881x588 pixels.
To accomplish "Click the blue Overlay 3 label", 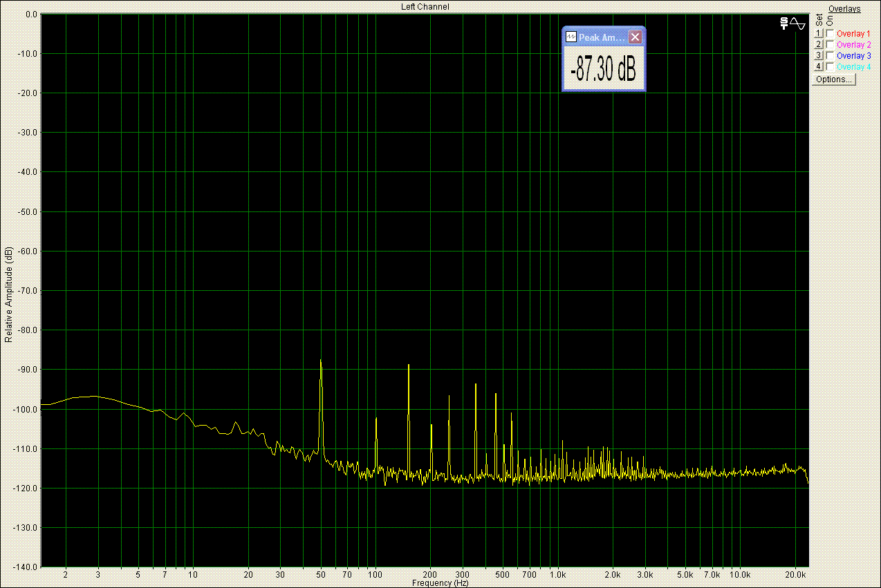I will (x=853, y=55).
